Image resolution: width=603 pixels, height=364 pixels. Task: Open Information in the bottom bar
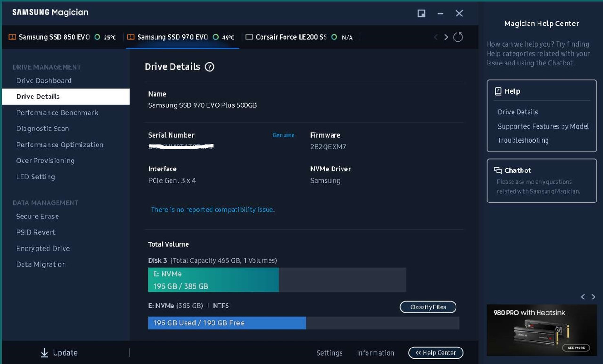click(375, 353)
